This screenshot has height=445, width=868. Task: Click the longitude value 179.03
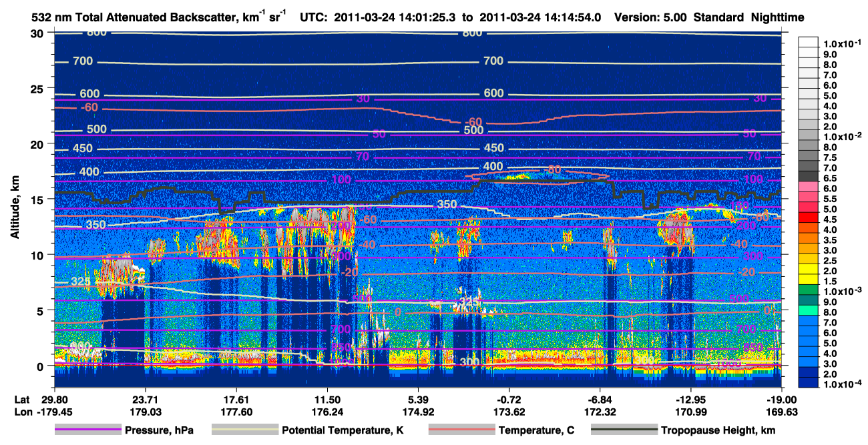pyautogui.click(x=144, y=411)
